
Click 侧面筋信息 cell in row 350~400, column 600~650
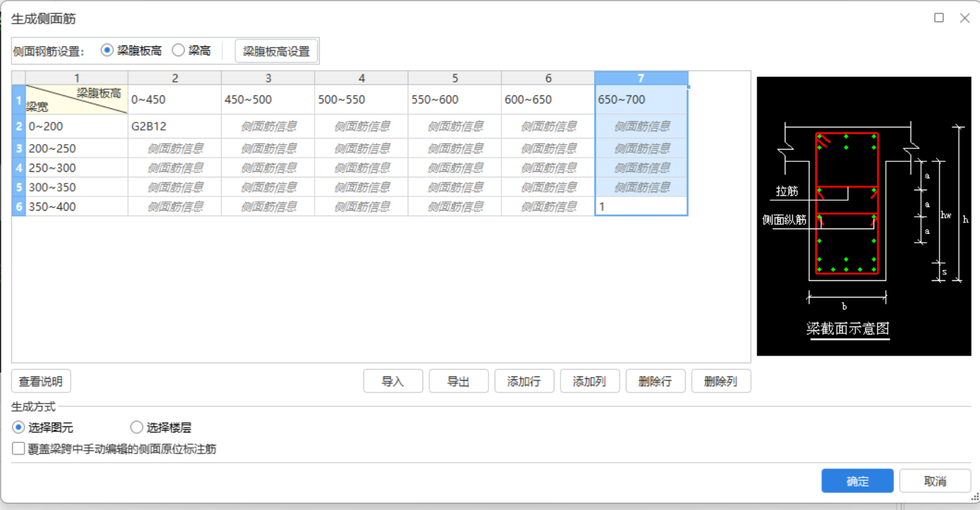coord(548,206)
